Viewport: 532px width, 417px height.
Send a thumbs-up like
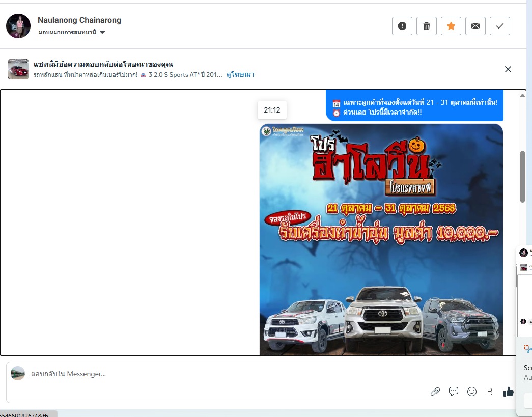click(508, 392)
